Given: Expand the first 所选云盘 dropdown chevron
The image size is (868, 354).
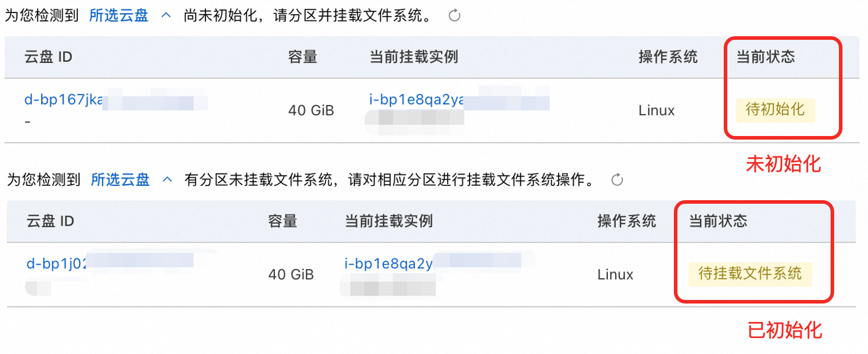Looking at the screenshot, I should (166, 15).
